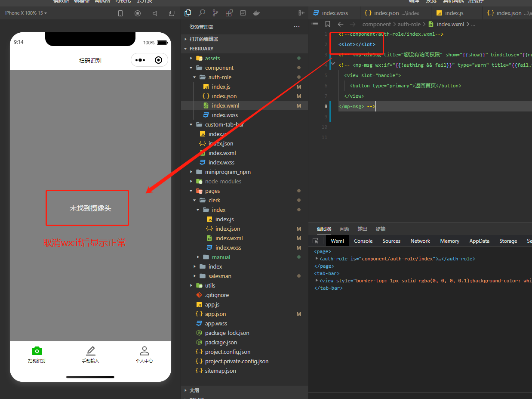Open the Explorer files view icon

pos(188,13)
